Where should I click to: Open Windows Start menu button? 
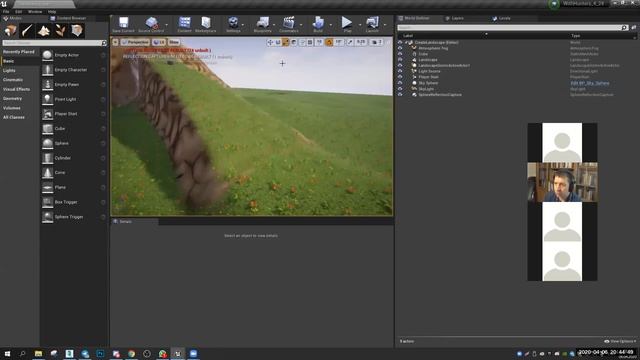click(x=7, y=354)
